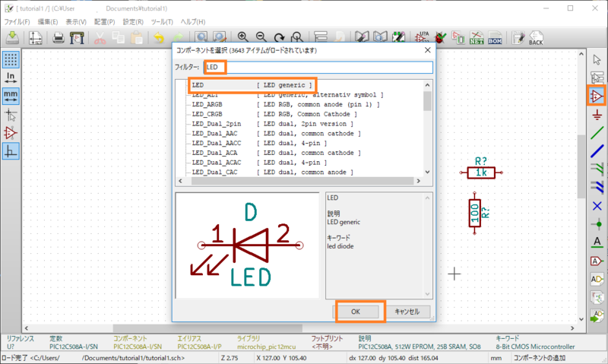Image resolution: width=608 pixels, height=364 pixels.
Task: Click the BACK import footprint icon
Action: click(x=537, y=38)
